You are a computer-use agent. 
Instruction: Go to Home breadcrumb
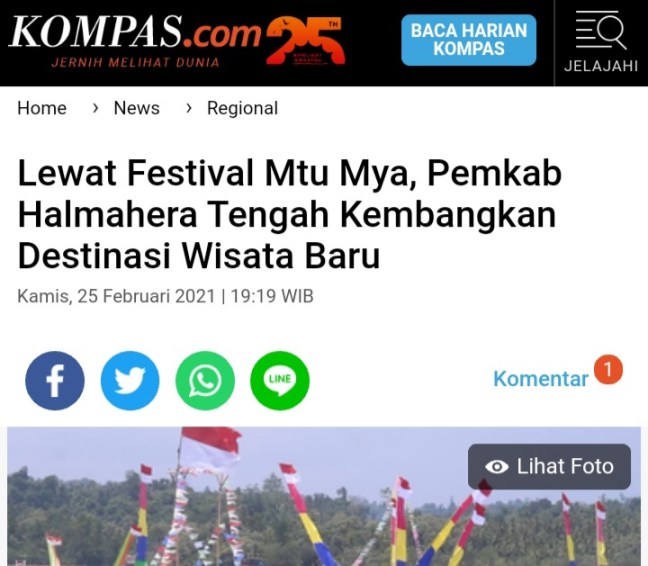click(42, 108)
